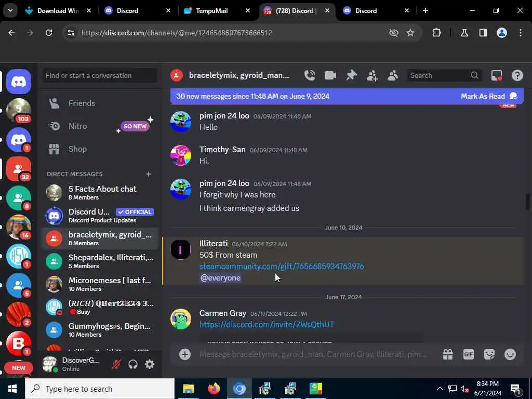
Task: Open the sticker picker
Action: coord(489,354)
